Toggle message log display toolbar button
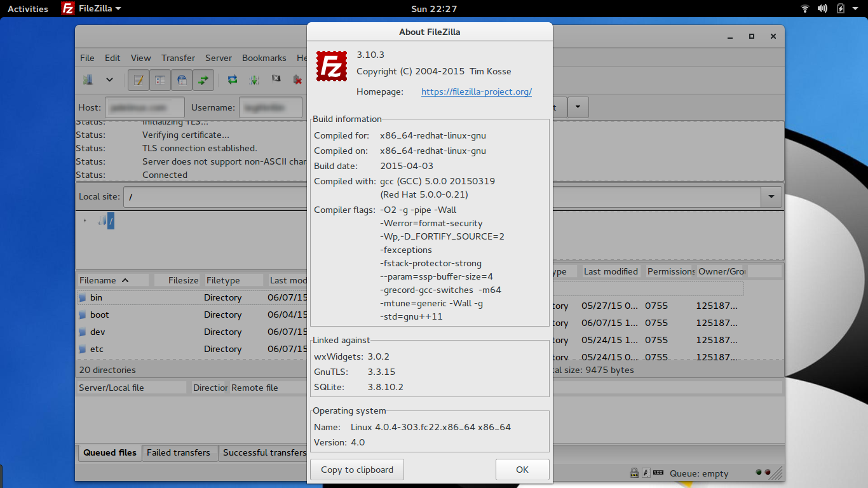Screen dimensions: 868x488 point(139,80)
